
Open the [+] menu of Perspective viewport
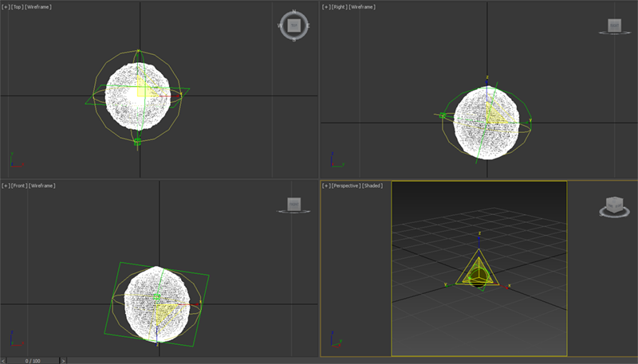tap(325, 186)
